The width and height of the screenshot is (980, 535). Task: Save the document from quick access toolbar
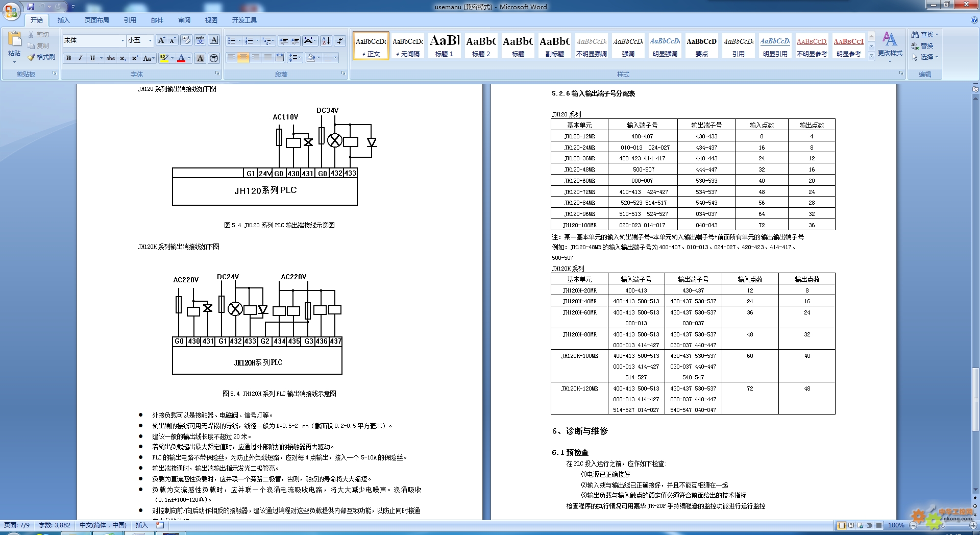click(31, 7)
